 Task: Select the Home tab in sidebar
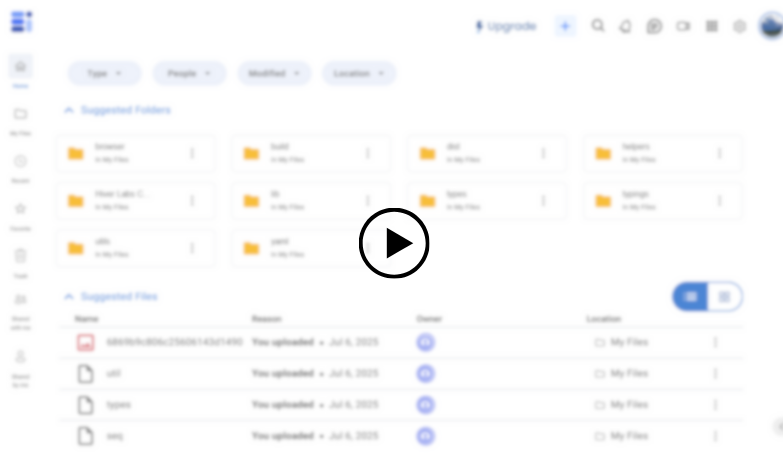click(20, 68)
